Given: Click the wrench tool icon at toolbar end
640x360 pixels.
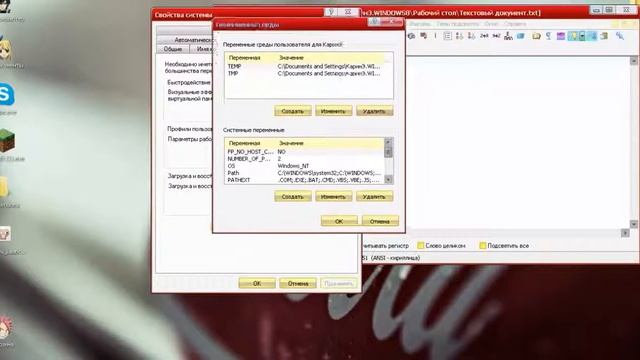Looking at the screenshot, I should click(x=620, y=36).
